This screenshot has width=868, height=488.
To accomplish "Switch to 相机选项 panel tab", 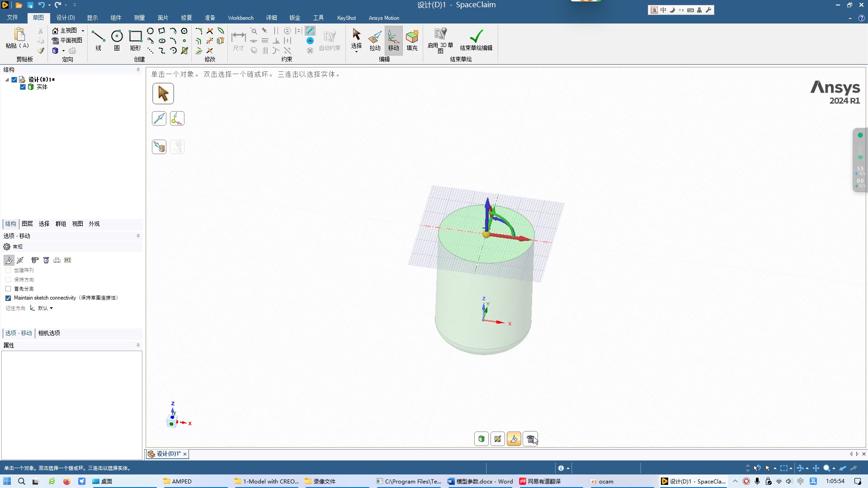I will click(49, 333).
